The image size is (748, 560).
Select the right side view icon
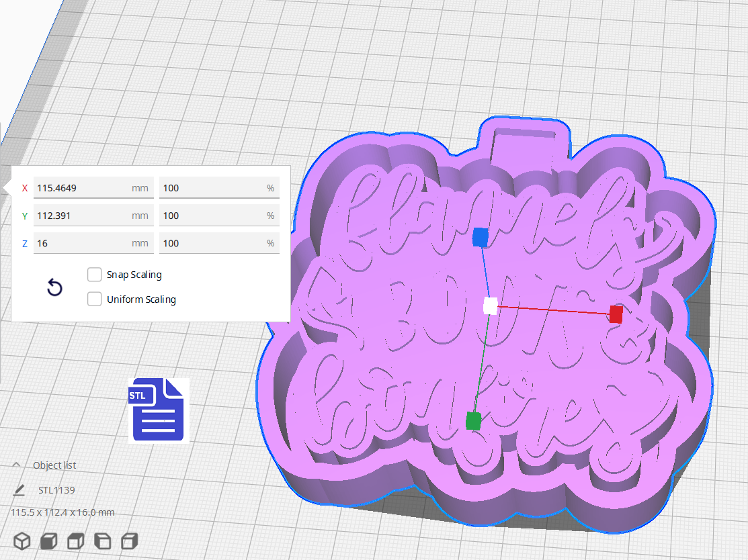click(129, 541)
